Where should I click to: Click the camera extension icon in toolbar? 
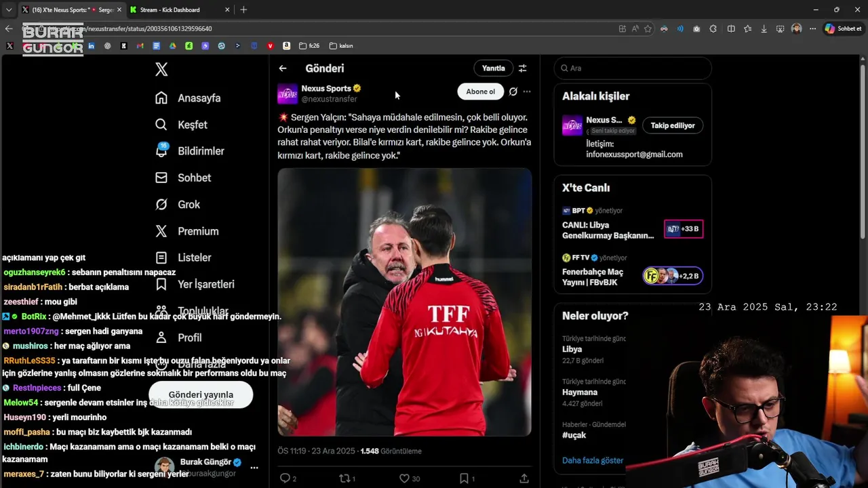pyautogui.click(x=696, y=28)
